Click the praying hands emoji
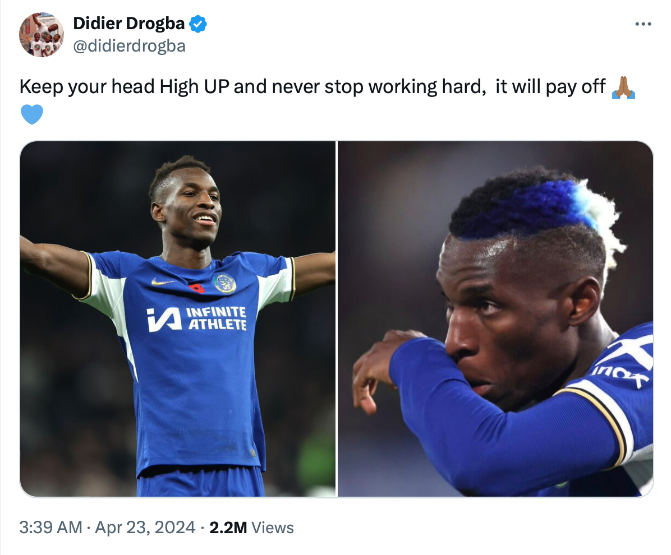Screen dimensions: 671x555 coord(623,88)
